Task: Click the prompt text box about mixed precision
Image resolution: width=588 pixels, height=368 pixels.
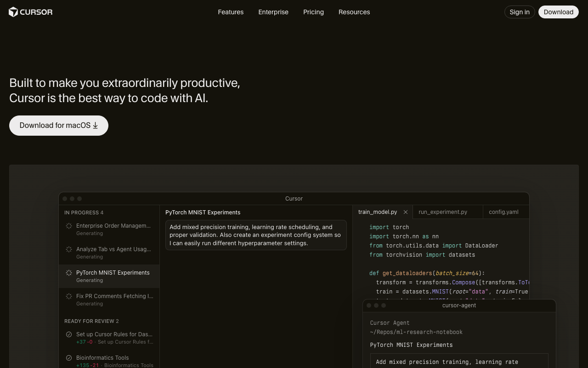Action: pos(256,235)
